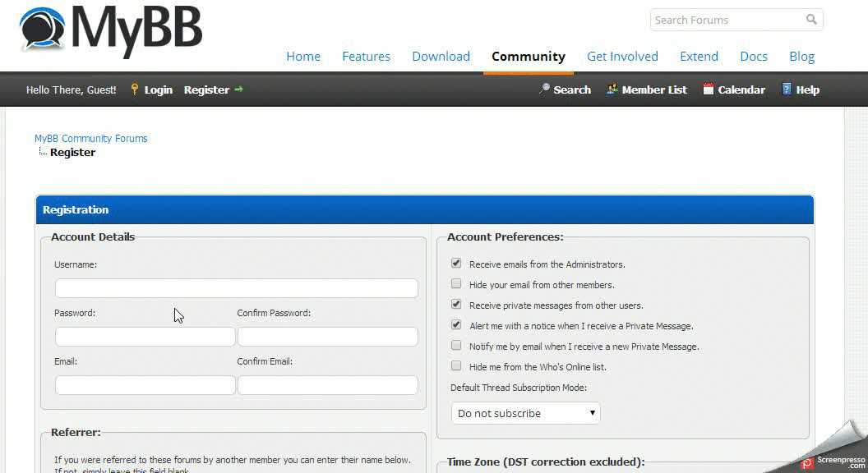This screenshot has width=868, height=473.
Task: Click the MyBB logo
Action: point(111,31)
